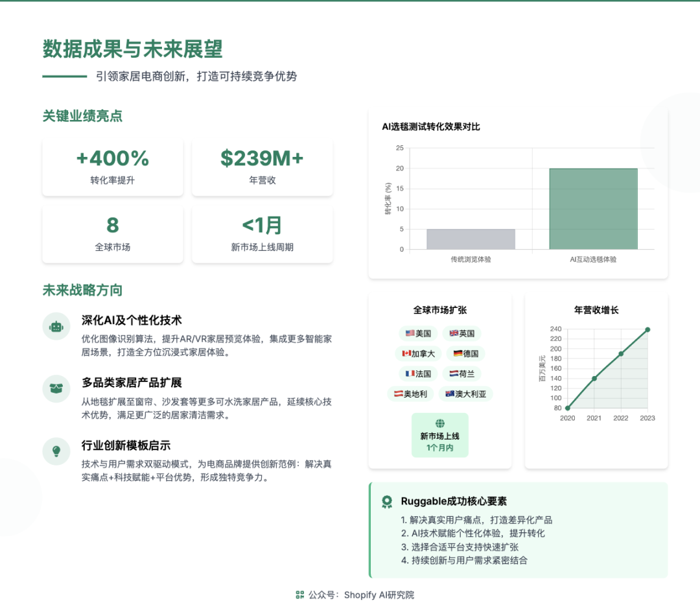Click the 美国 country tag
This screenshot has width=700, height=616.
click(x=418, y=333)
